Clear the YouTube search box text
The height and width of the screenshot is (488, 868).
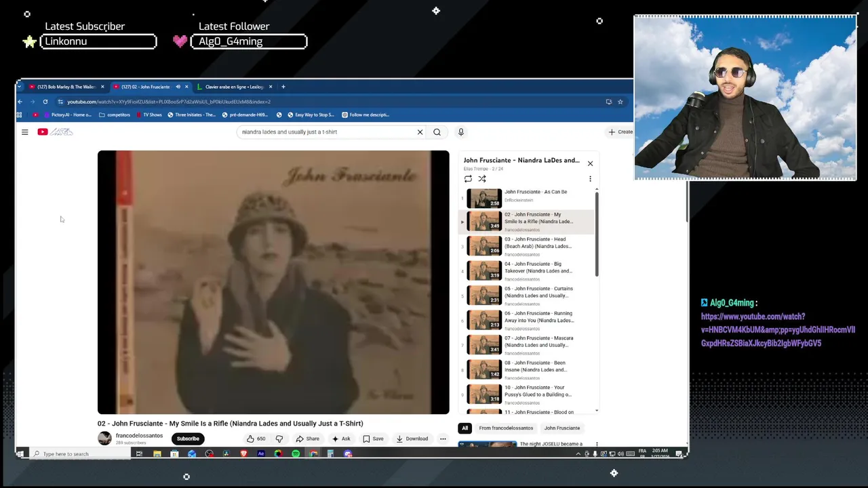coord(420,132)
